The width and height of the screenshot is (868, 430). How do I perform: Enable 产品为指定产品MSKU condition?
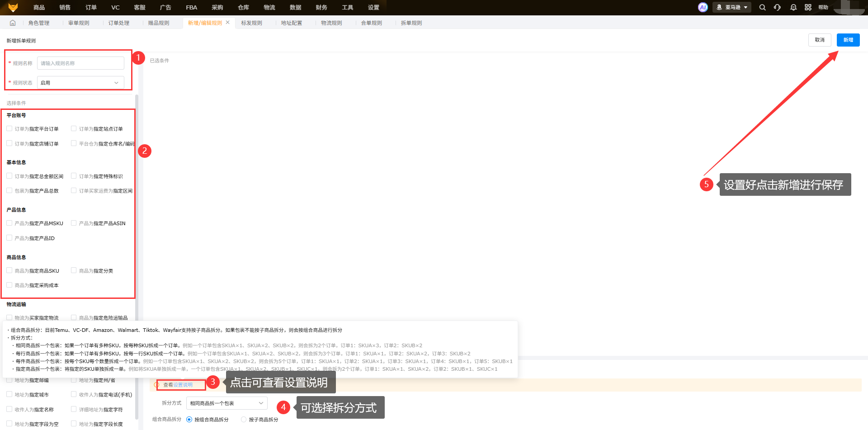pyautogui.click(x=9, y=223)
